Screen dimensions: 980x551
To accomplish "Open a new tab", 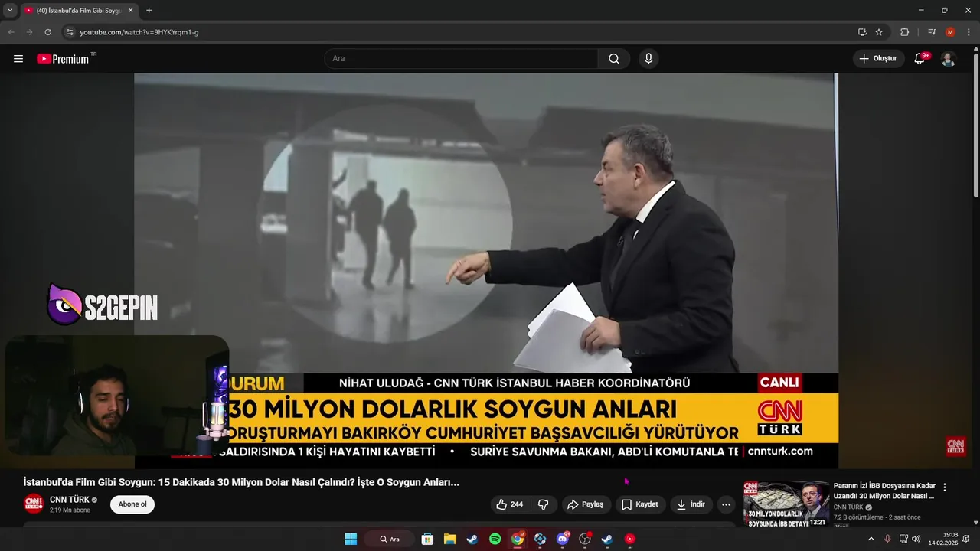I will (x=149, y=11).
